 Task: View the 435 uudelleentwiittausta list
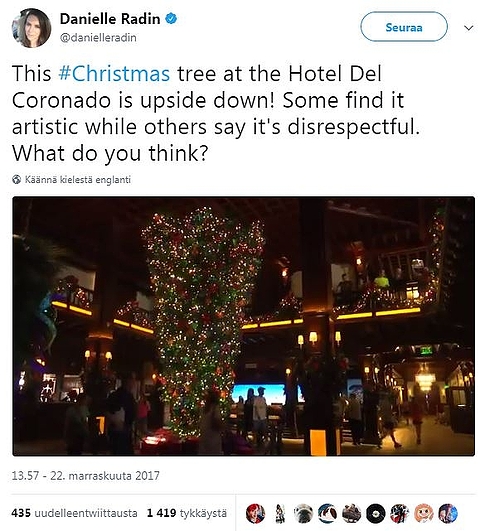(74, 513)
